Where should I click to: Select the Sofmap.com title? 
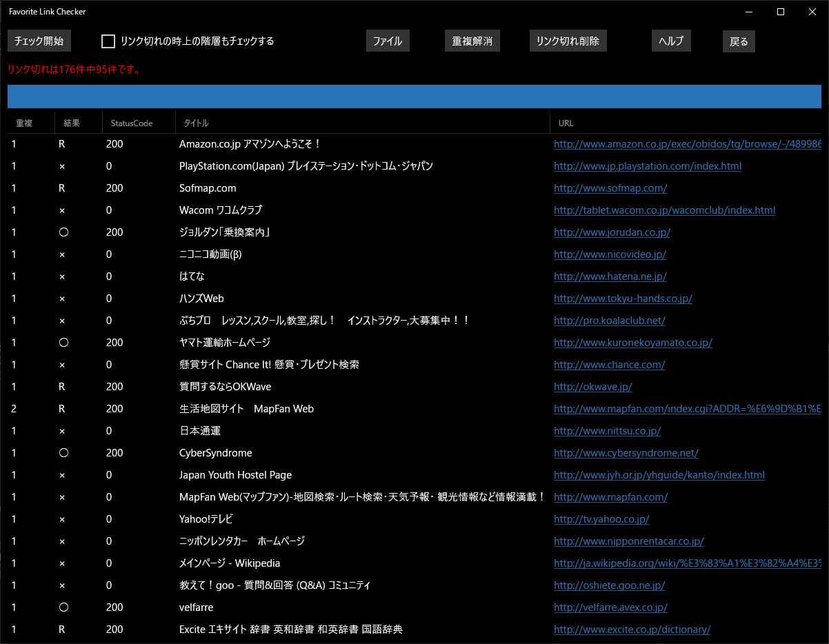208,188
